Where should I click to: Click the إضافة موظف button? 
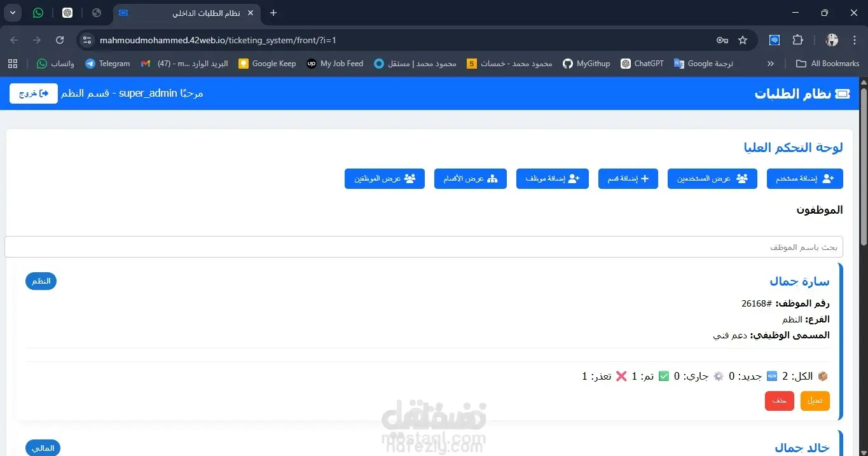553,179
